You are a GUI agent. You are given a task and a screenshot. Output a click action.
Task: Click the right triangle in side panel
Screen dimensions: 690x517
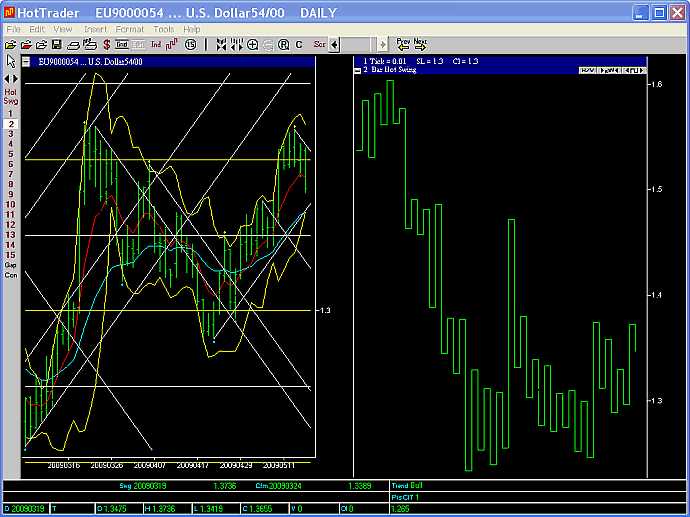16,79
